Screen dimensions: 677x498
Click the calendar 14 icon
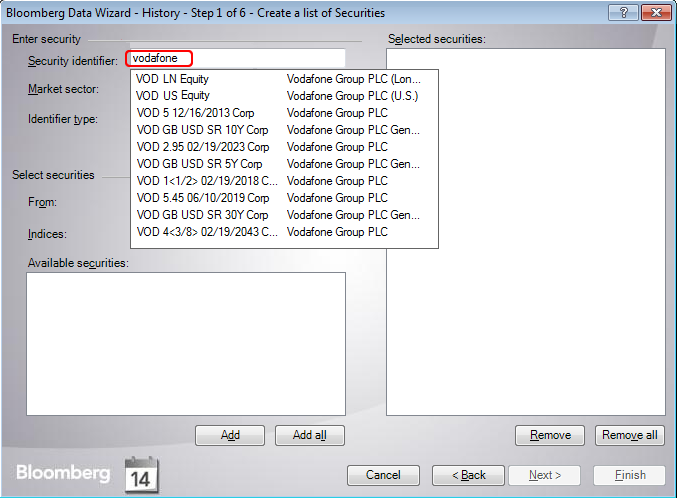[x=142, y=475]
